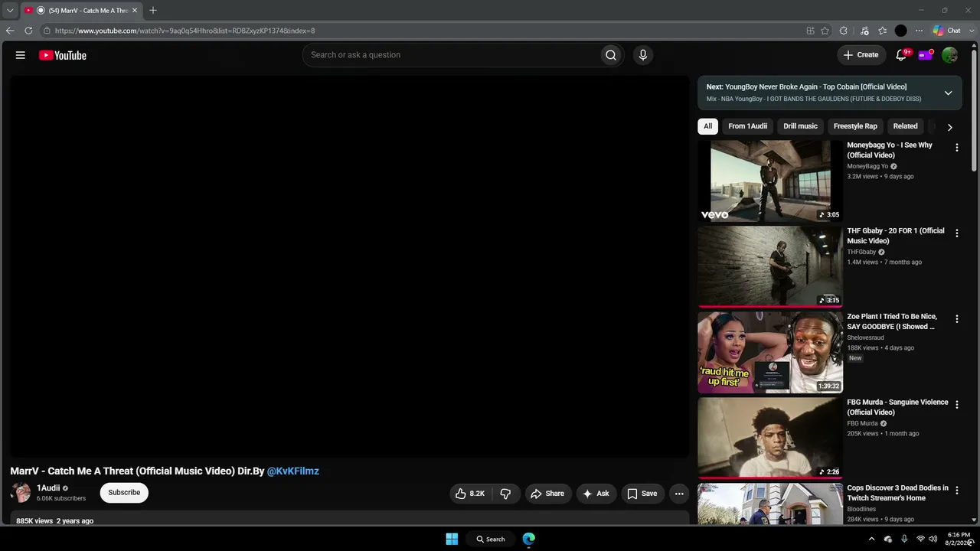Open the purple gift notification icon
The height and width of the screenshot is (551, 980).
[926, 55]
